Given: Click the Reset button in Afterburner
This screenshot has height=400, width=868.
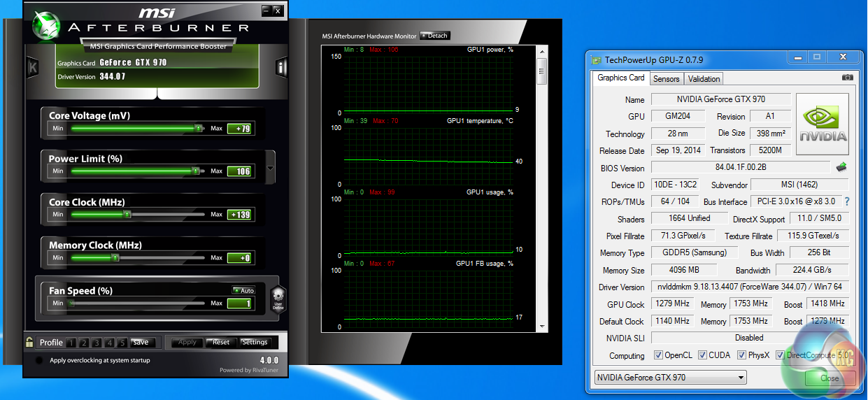Looking at the screenshot, I should (220, 342).
